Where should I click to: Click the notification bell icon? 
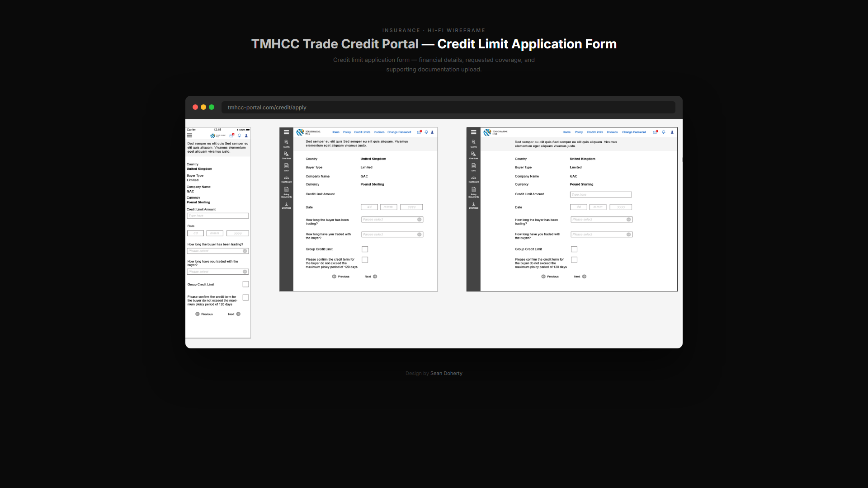(x=426, y=132)
